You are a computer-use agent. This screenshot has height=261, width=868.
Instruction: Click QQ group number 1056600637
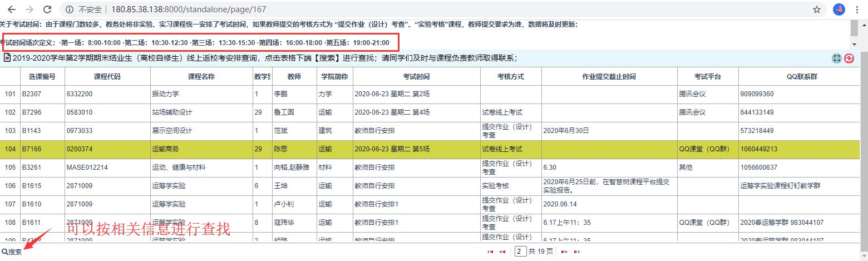[x=759, y=168]
